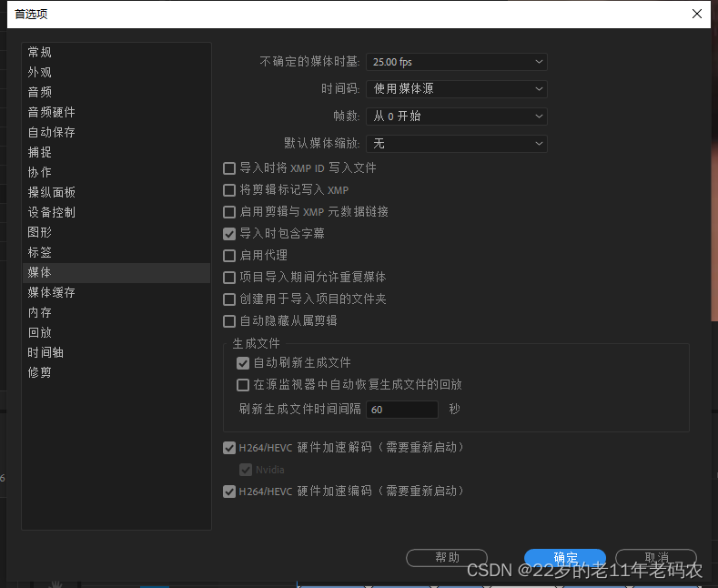This screenshot has height=588, width=718.
Task: Select 捕捉 category
Action: (x=116, y=152)
